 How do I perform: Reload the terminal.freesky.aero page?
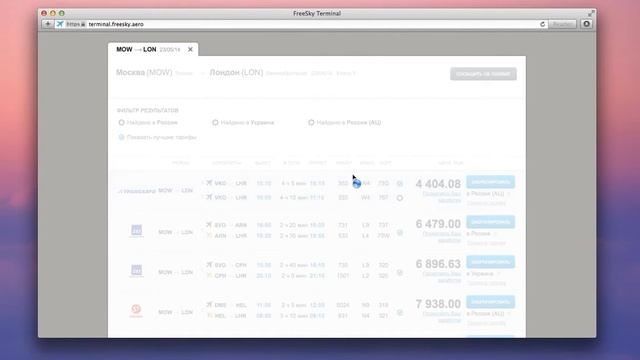pos(542,24)
